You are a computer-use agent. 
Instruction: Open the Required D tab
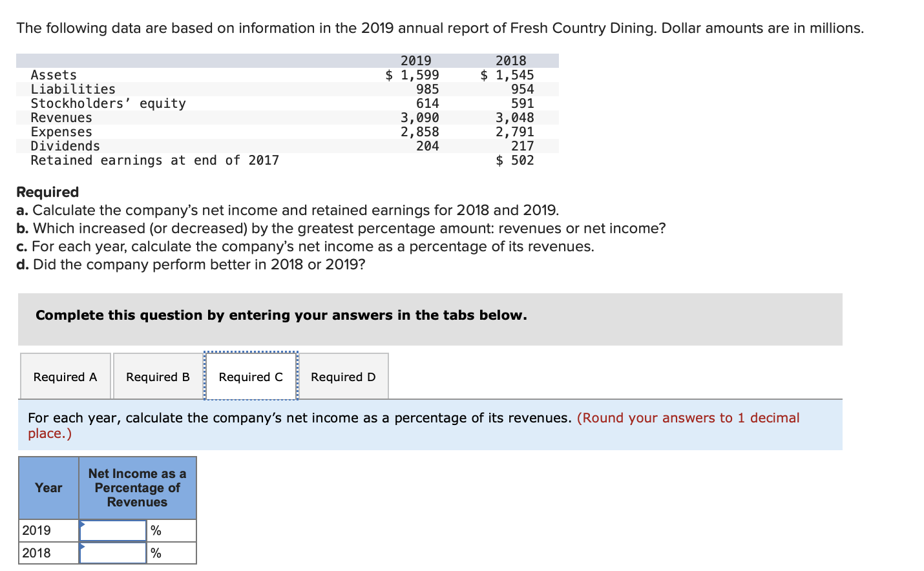(x=343, y=376)
